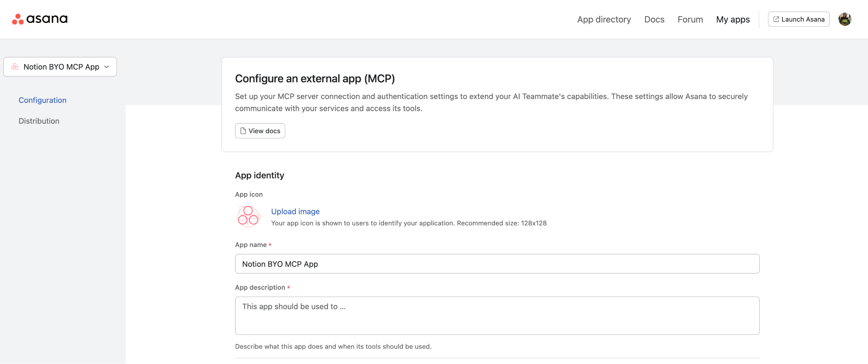This screenshot has height=364, width=868.
Task: Click the Launch Asana button
Action: coord(798,19)
